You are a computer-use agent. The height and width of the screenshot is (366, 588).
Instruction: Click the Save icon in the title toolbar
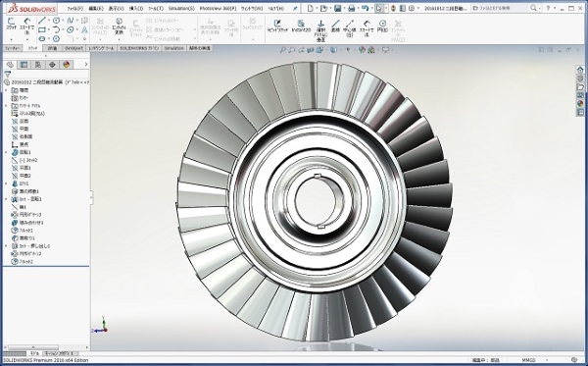337,8
